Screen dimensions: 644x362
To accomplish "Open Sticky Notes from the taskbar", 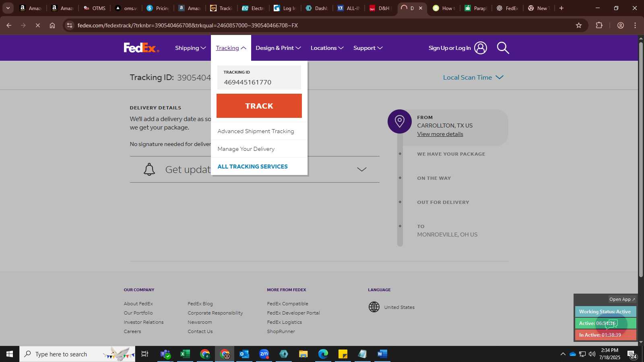I will pyautogui.click(x=343, y=354).
